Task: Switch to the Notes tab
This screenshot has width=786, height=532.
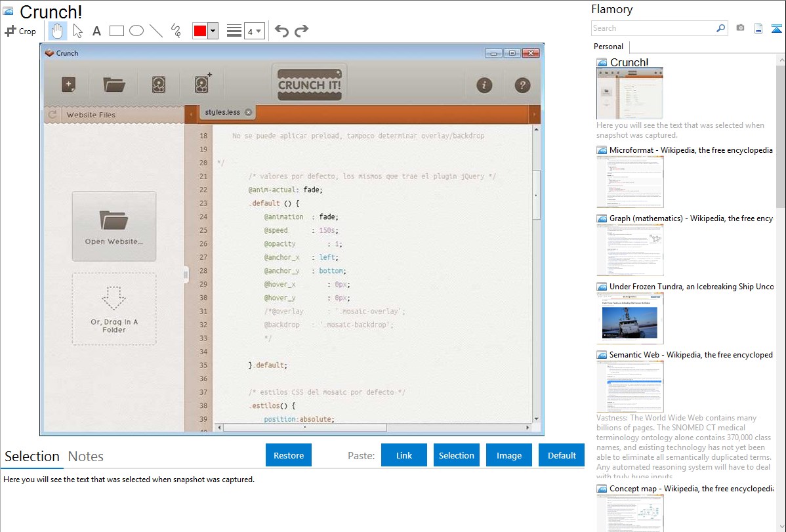Action: (x=86, y=457)
